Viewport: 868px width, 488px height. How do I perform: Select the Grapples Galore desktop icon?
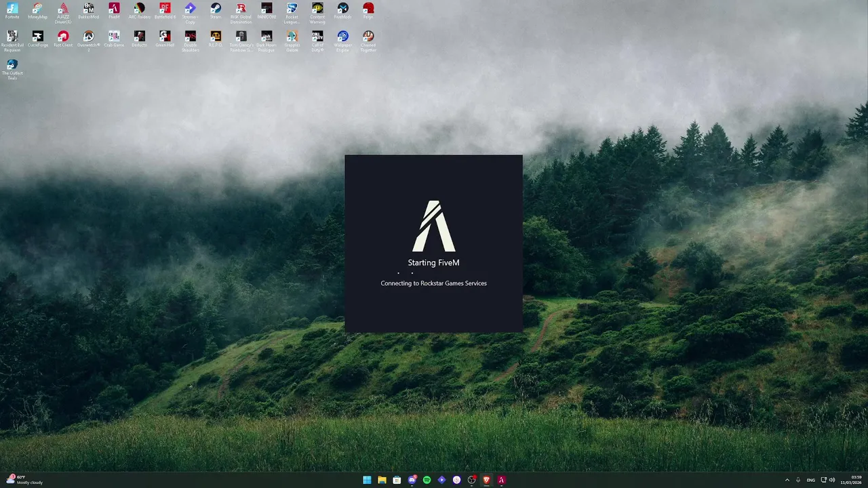click(x=292, y=41)
